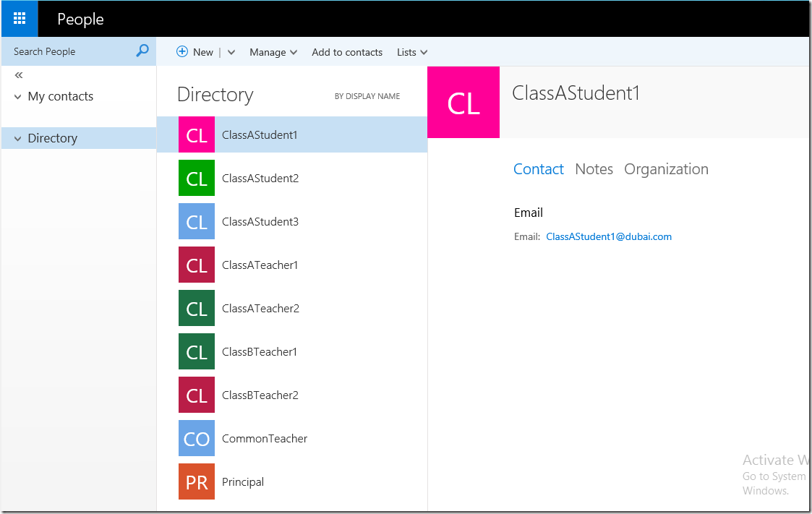Click Add to contacts

pyautogui.click(x=347, y=52)
